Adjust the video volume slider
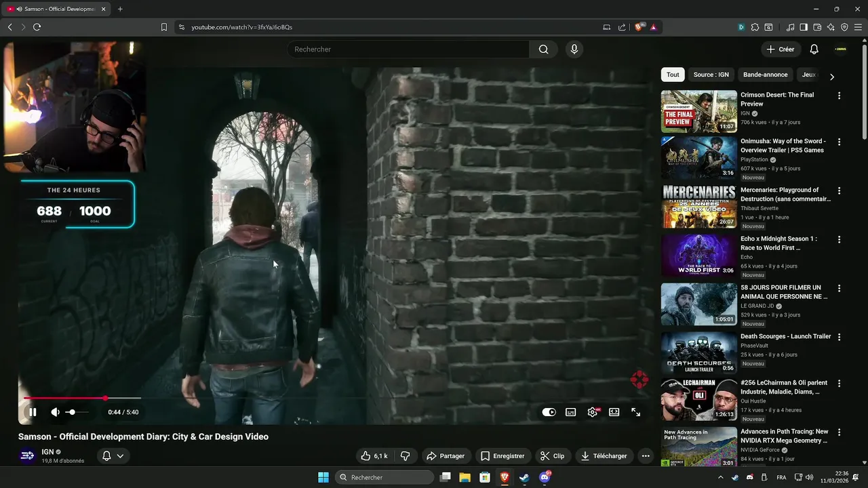The height and width of the screenshot is (488, 868). [x=77, y=412]
